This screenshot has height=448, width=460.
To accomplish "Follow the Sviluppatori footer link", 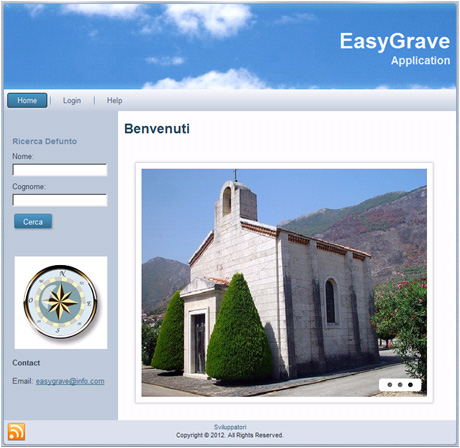I will [x=230, y=427].
